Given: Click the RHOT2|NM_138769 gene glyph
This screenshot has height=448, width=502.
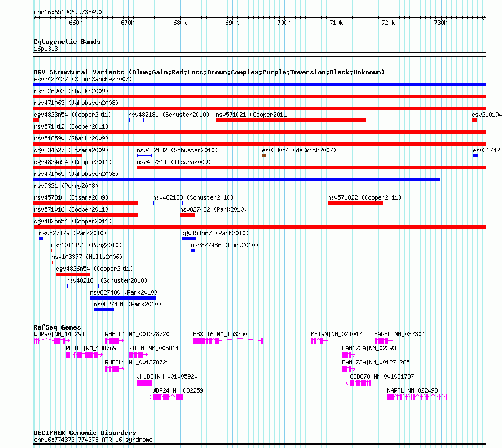Looking at the screenshot, I should pos(84,355).
